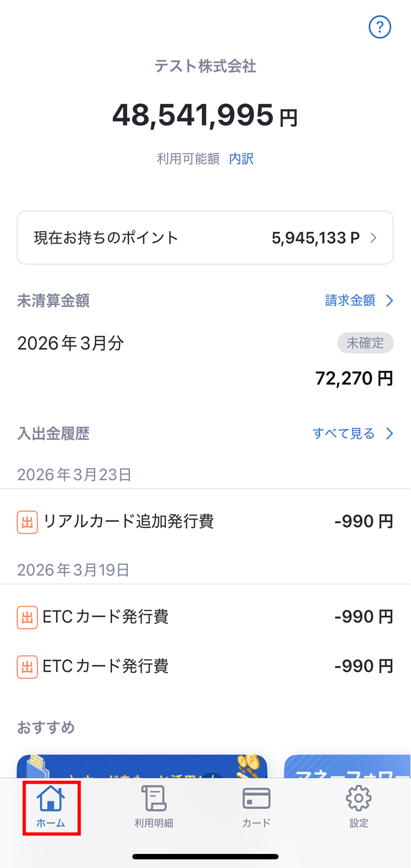Viewport: 411px width, 868px height.
Task: Open the 内訳 breakdown link
Action: click(x=241, y=159)
